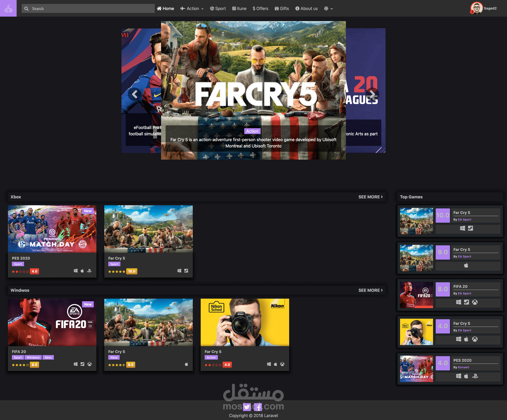Click Xbox icon in Top Games 4.0 Far Cry entry
Viewport: 507px width, 420px height.
[x=475, y=339]
